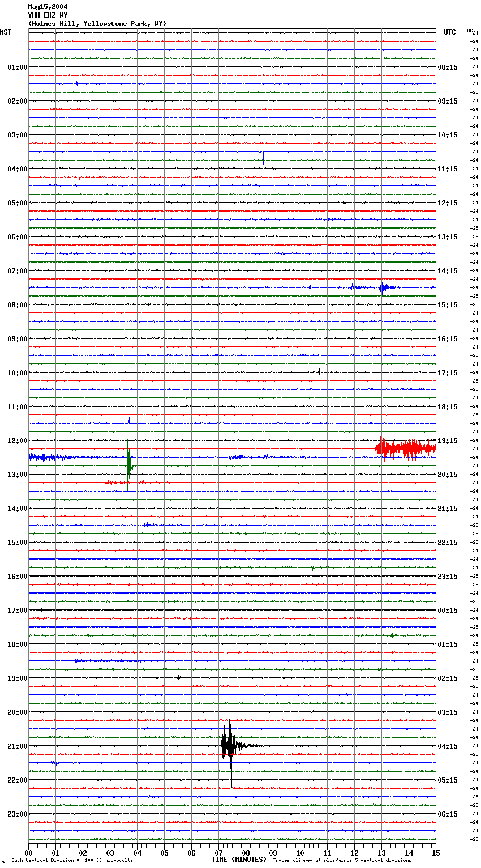
Task: Click the small black blip on the 10:00 trace
Action: (319, 372)
